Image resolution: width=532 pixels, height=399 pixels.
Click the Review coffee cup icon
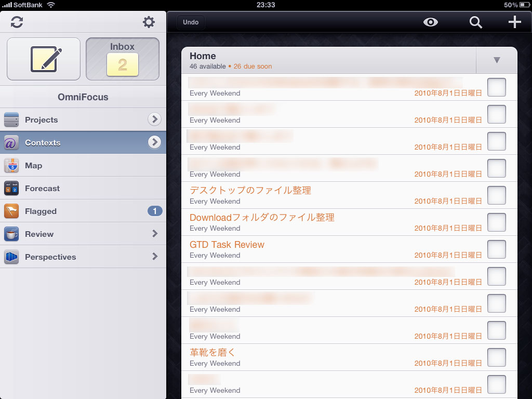tap(11, 234)
